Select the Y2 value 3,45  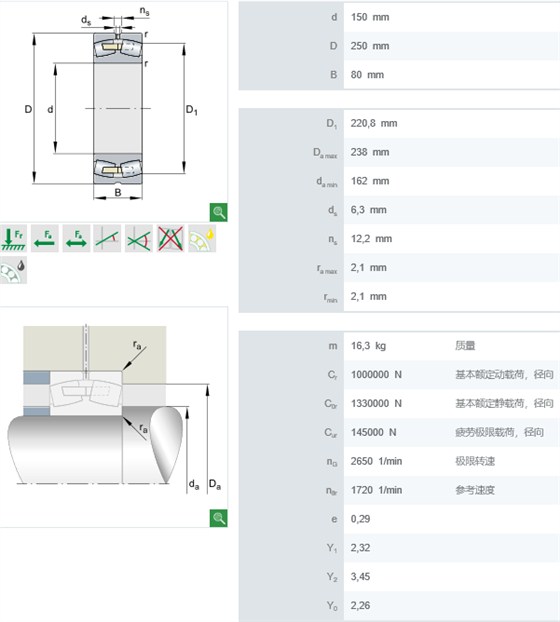tap(360, 577)
